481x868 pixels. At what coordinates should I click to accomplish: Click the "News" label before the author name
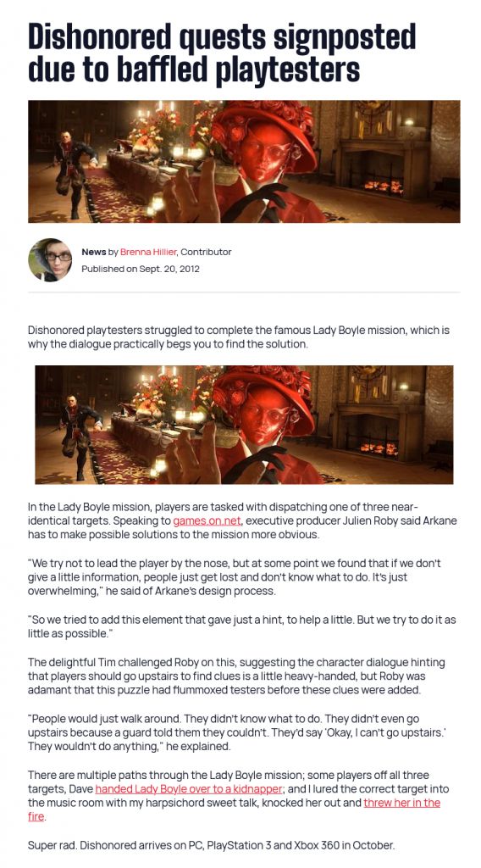point(93,252)
